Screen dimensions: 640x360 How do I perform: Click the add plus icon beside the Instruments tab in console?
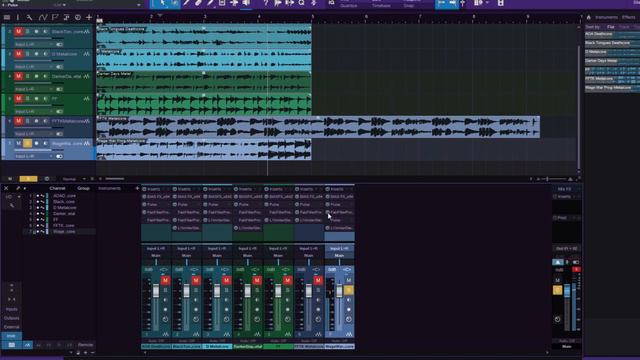click(137, 188)
